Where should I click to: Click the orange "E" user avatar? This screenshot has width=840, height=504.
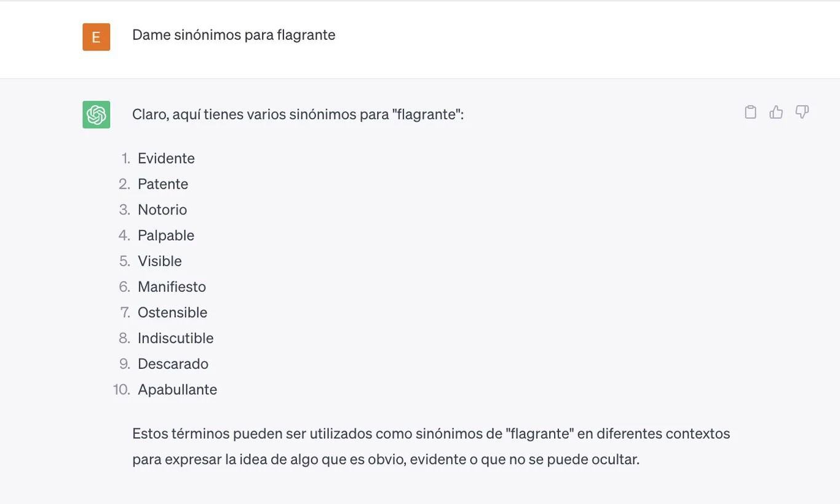97,37
